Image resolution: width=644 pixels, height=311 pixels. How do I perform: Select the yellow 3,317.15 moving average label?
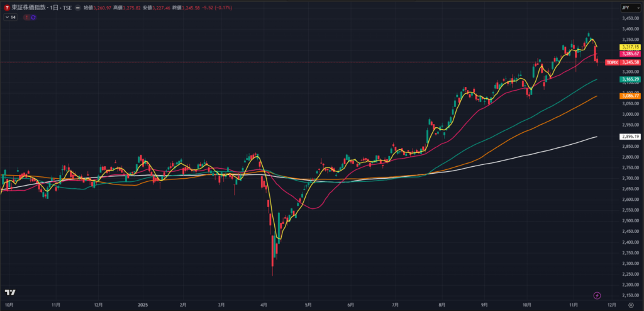tap(630, 47)
